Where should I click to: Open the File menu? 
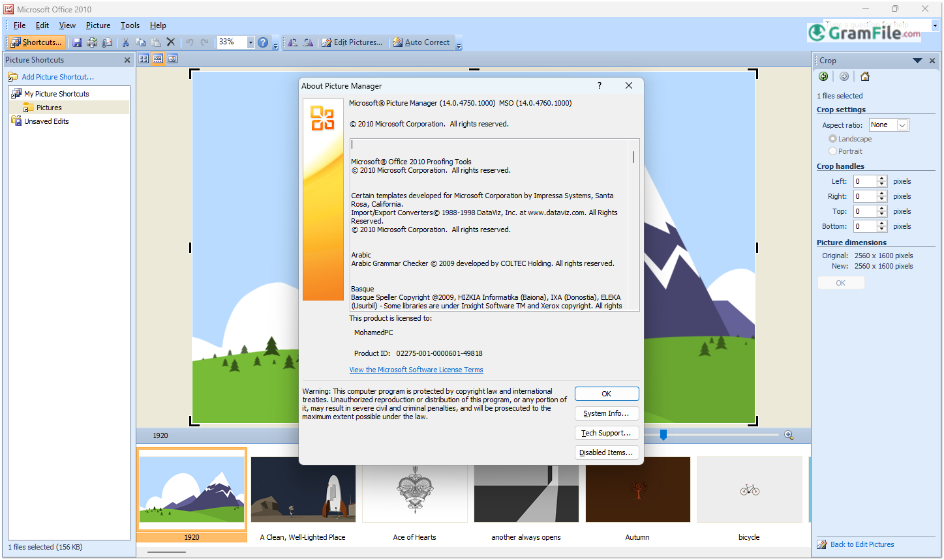point(20,25)
